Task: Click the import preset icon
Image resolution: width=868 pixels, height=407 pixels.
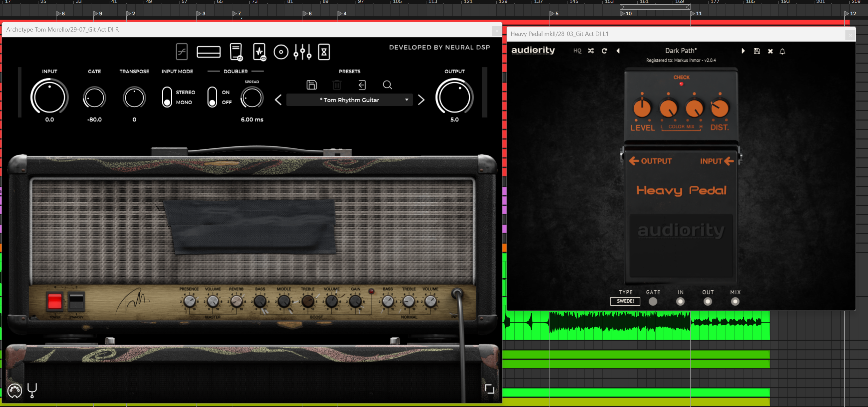Action: (362, 85)
